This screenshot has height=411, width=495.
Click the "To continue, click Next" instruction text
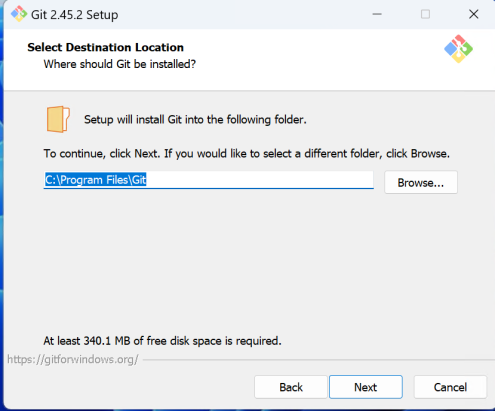[247, 153]
